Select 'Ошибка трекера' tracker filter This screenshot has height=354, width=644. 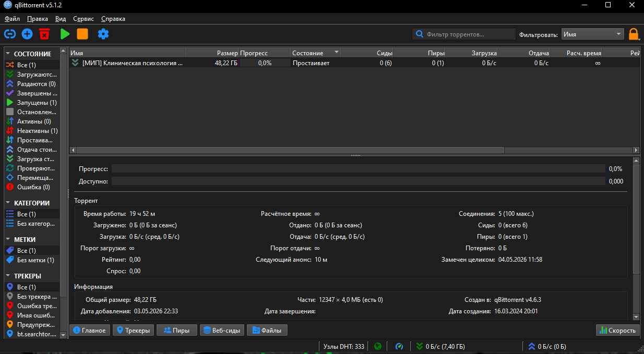pos(32,306)
